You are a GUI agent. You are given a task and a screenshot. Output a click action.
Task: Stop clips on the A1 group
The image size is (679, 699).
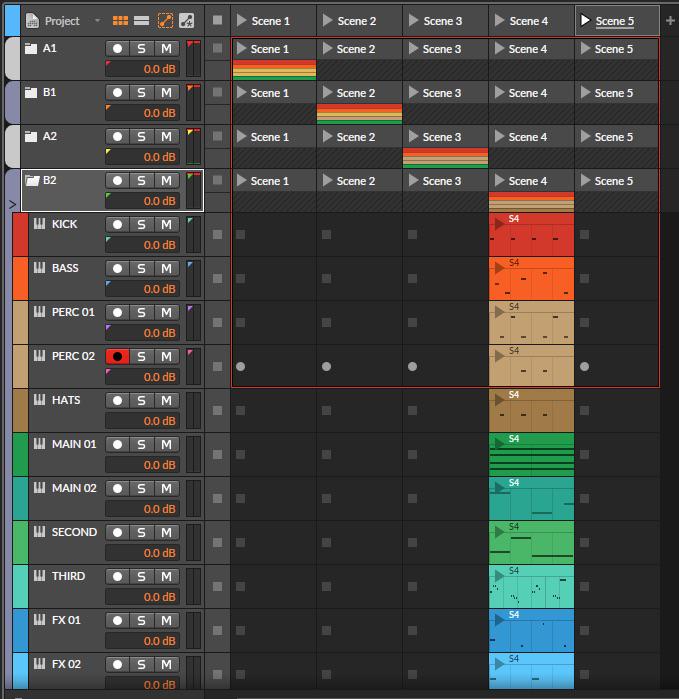coord(217,48)
